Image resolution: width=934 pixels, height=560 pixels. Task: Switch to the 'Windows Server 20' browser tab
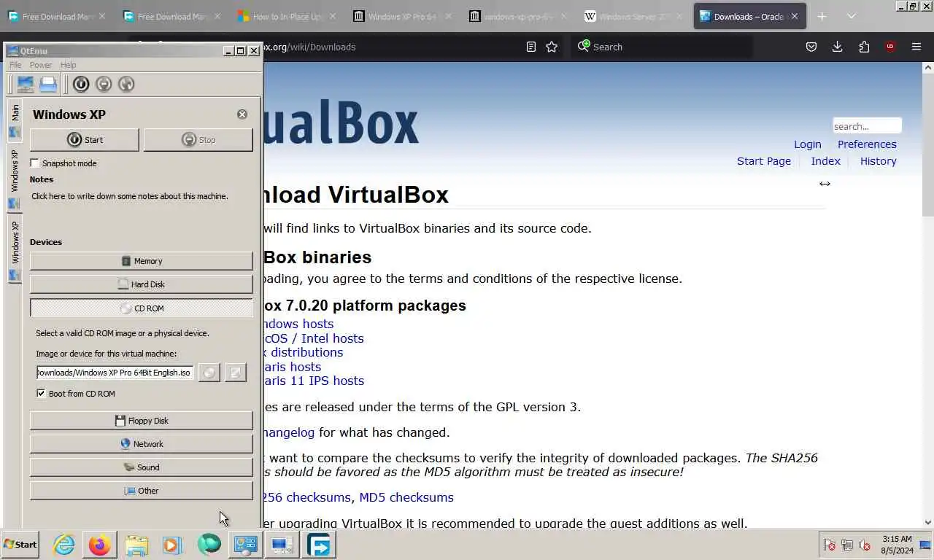(633, 16)
